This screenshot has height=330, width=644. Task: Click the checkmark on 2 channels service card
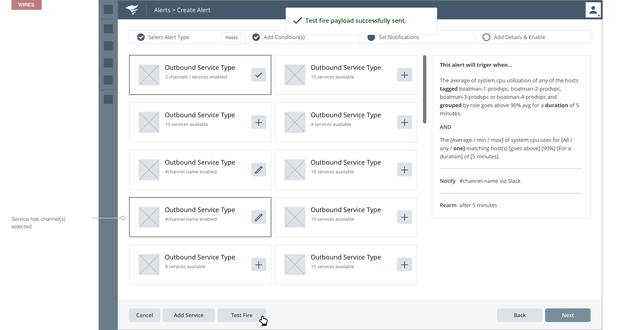coord(259,75)
